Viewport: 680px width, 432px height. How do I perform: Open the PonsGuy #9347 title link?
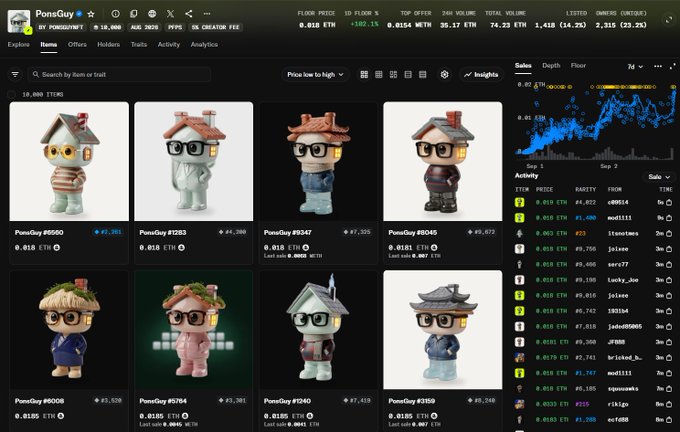point(288,232)
